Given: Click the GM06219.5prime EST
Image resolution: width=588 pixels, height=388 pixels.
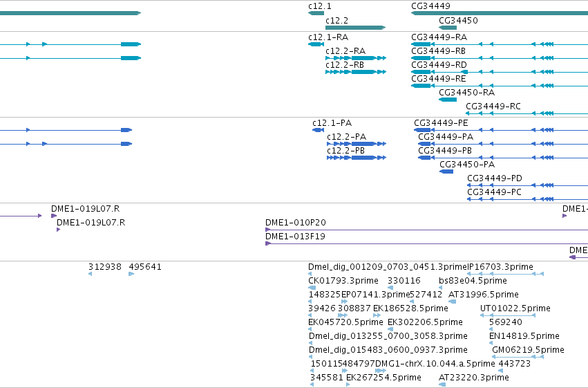Looking at the screenshot, I should tap(528, 351).
